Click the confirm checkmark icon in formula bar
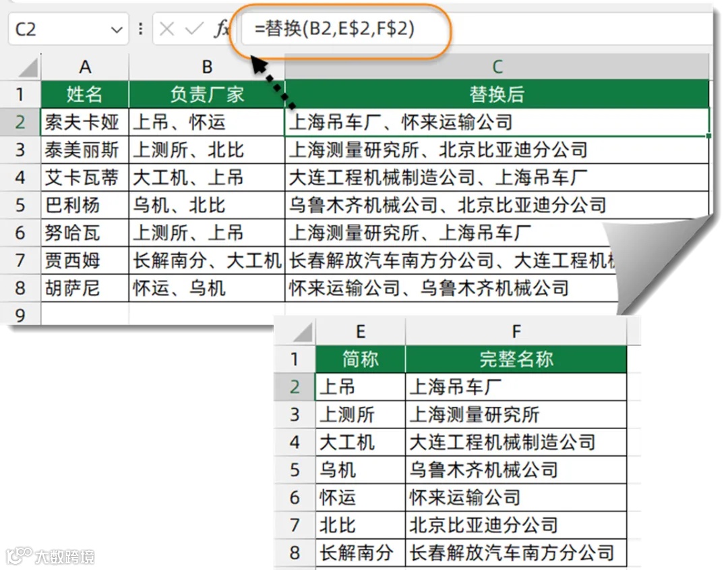Screen dimensions: 728x570 tap(194, 29)
